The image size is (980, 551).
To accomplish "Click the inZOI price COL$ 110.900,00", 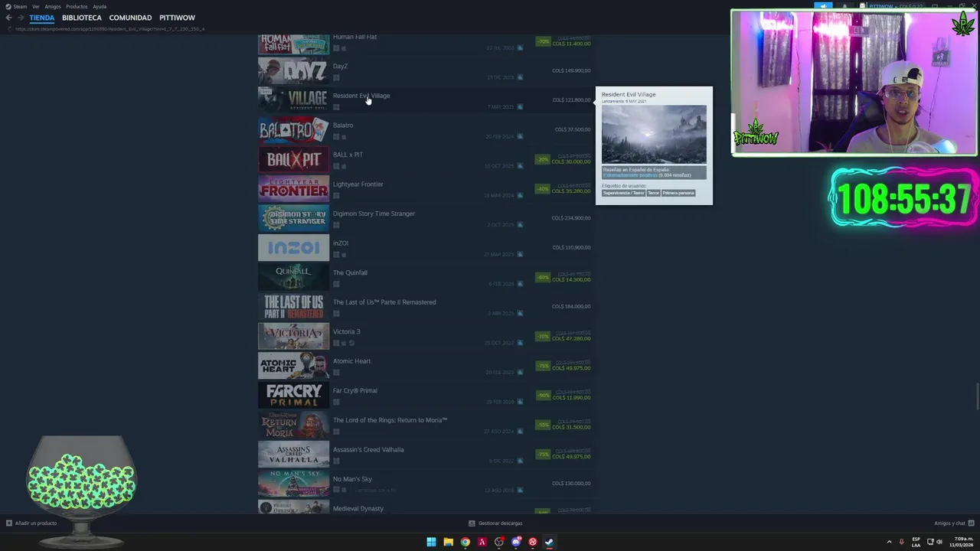I will (x=571, y=247).
